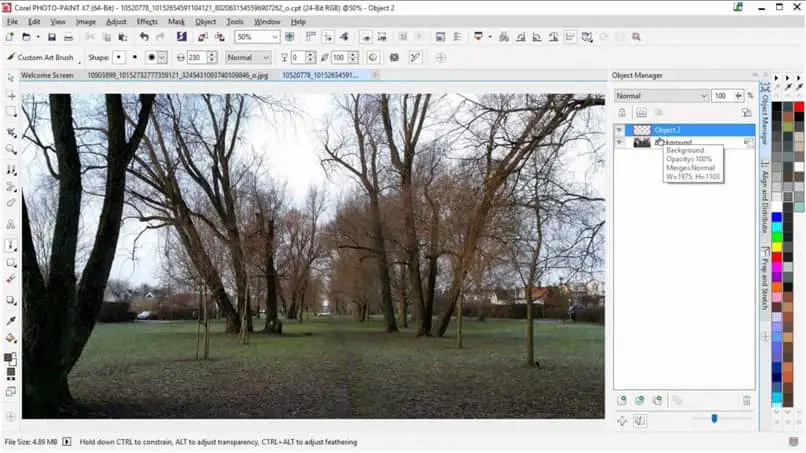806x453 pixels.
Task: Open the Window menu
Action: tap(267, 22)
